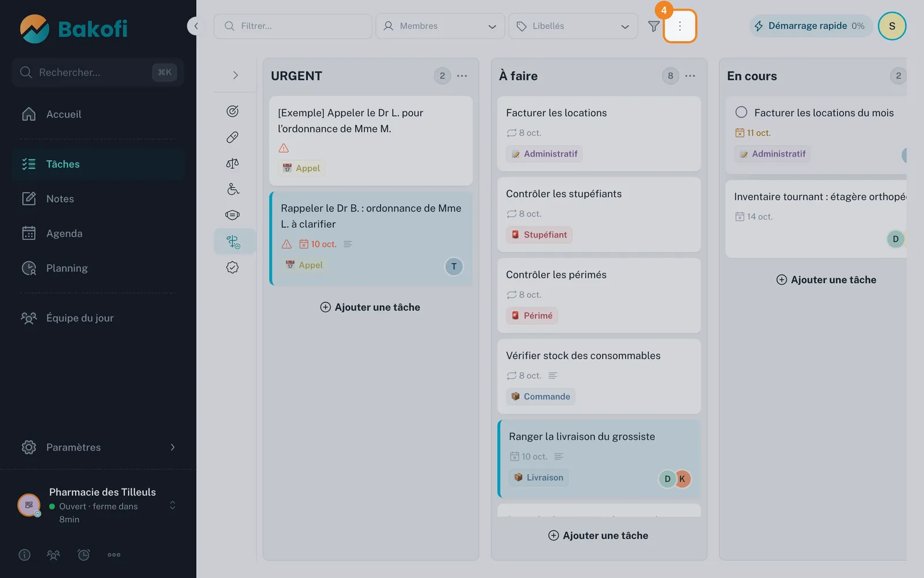Click the info icon in the bottom bar
The height and width of the screenshot is (578, 924).
(x=24, y=555)
